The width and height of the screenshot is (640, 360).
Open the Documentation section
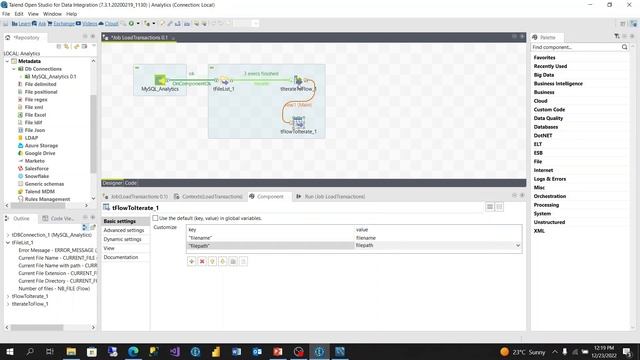click(x=121, y=258)
